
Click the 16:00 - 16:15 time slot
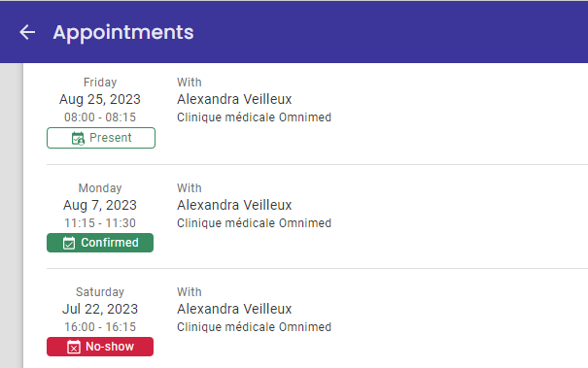click(x=100, y=327)
